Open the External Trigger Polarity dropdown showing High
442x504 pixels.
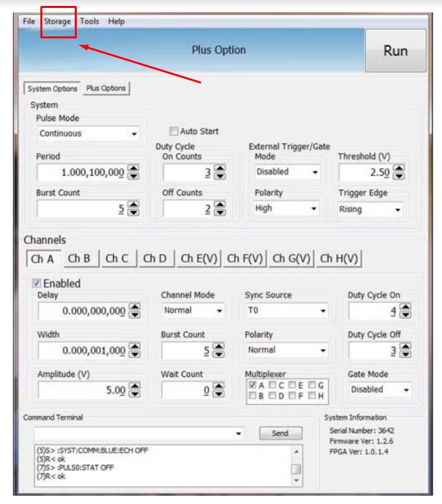(286, 208)
